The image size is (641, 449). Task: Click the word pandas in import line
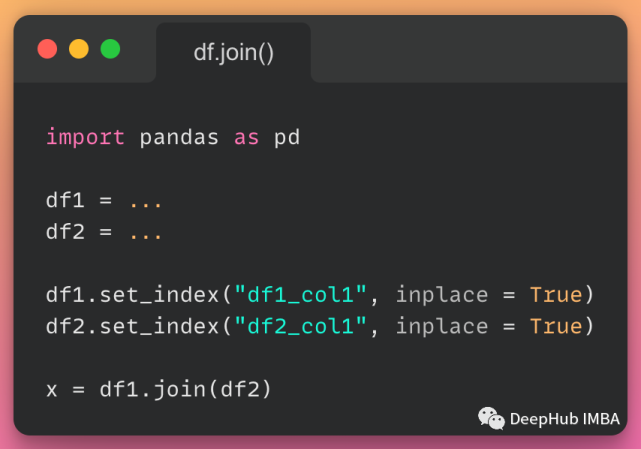click(179, 138)
